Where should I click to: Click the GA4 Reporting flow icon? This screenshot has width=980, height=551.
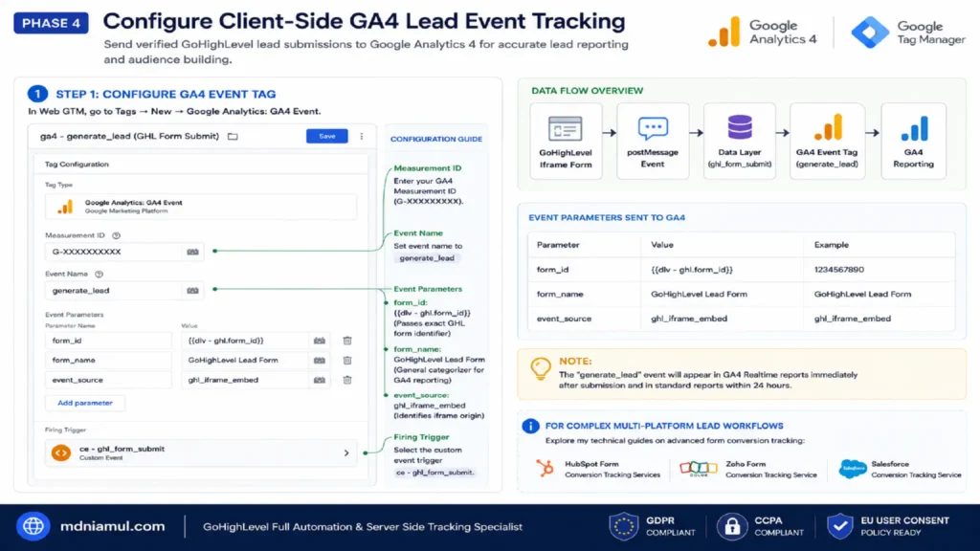click(914, 129)
